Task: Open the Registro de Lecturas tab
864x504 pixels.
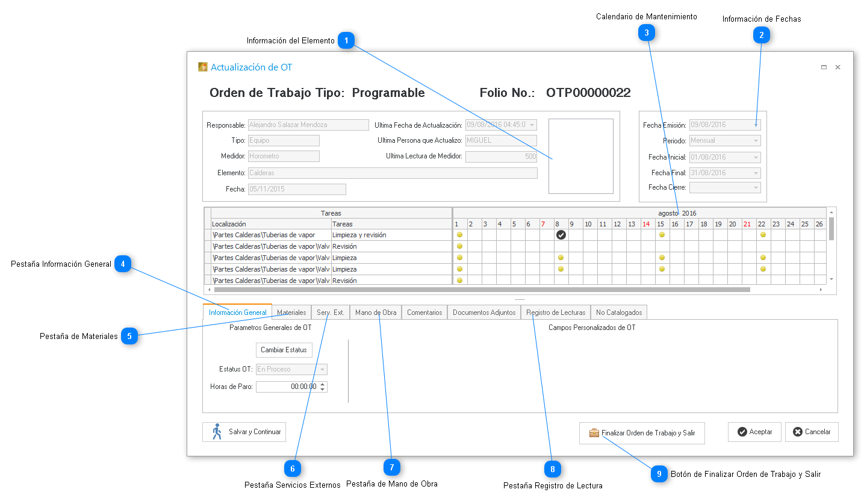Action: point(556,313)
